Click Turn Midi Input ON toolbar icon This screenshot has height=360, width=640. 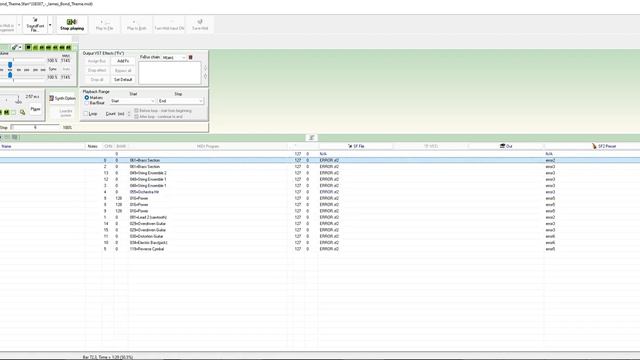[169, 24]
